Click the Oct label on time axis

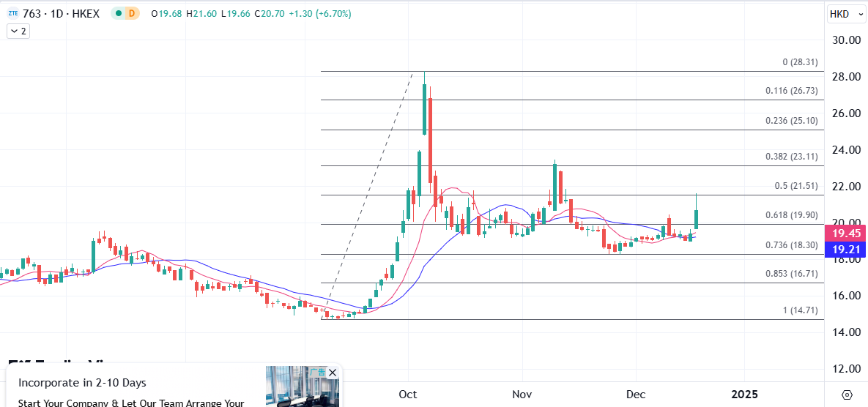[x=408, y=395]
